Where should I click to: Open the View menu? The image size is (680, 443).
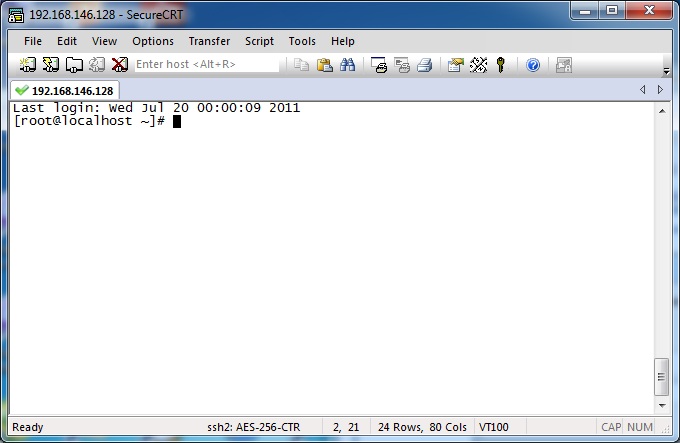[x=105, y=41]
